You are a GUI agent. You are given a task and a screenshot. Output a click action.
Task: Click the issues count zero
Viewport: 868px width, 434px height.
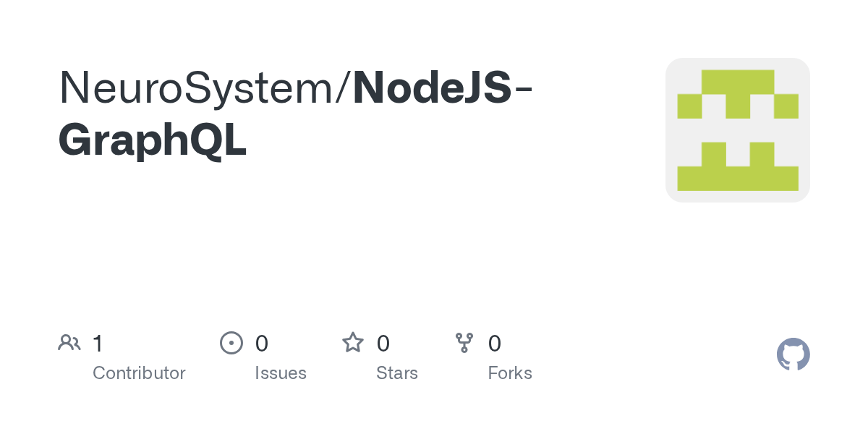262,344
